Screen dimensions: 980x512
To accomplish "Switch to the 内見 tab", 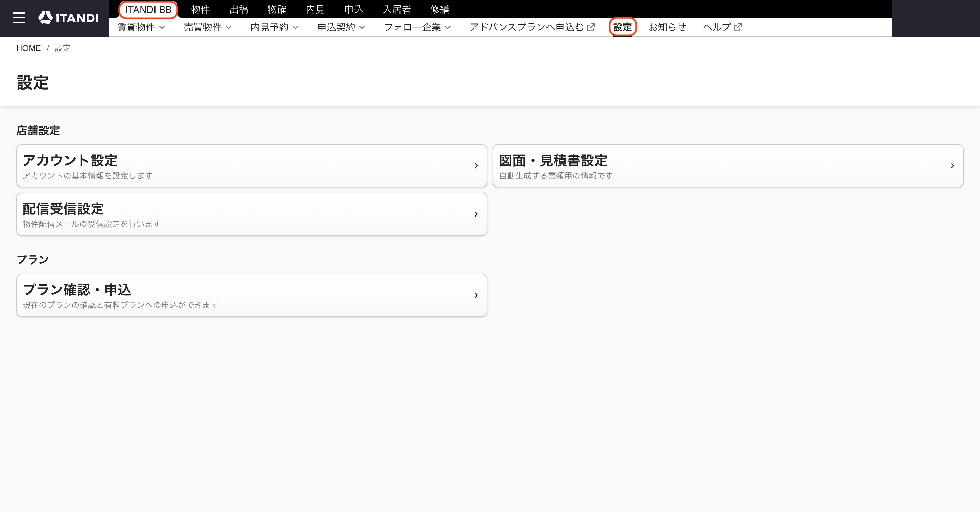I will (315, 10).
